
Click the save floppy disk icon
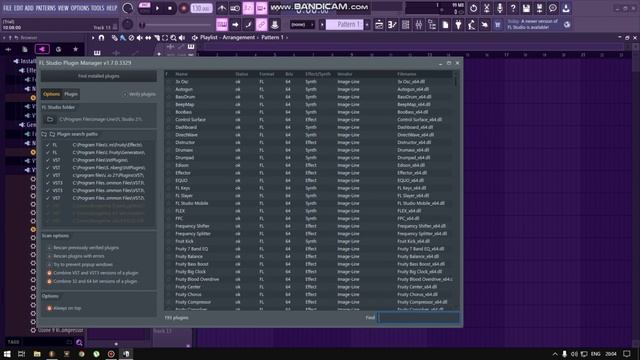point(526,8)
